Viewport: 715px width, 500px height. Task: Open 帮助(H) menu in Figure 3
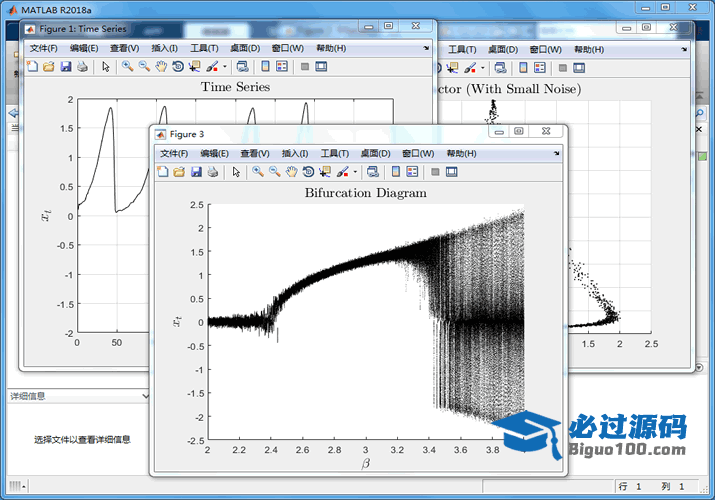461,154
